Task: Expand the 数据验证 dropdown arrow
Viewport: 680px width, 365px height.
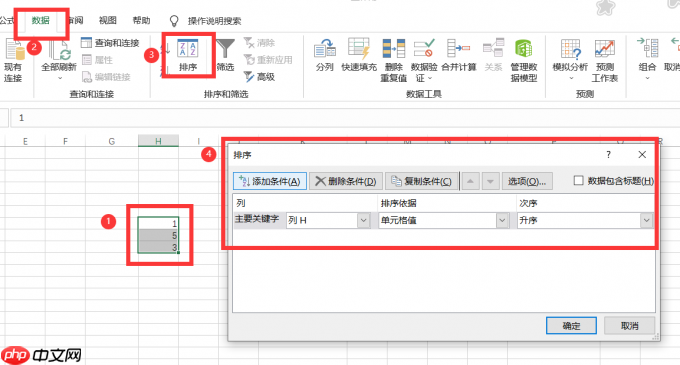Action: (430, 78)
